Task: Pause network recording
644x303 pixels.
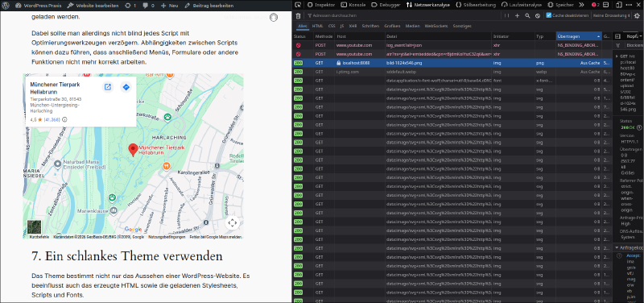Action: [x=507, y=15]
